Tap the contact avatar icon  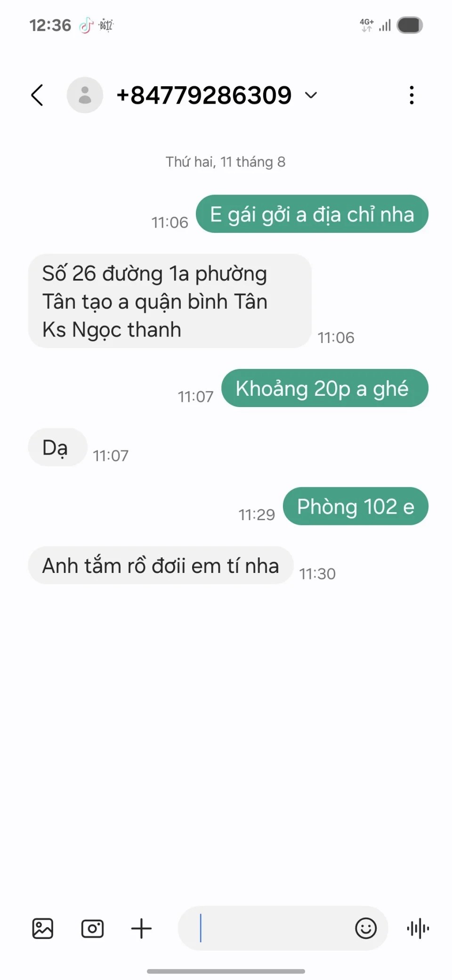[85, 95]
